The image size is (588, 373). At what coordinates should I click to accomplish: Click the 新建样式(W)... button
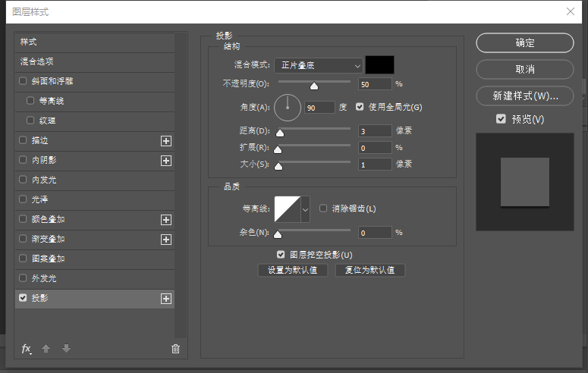[525, 96]
